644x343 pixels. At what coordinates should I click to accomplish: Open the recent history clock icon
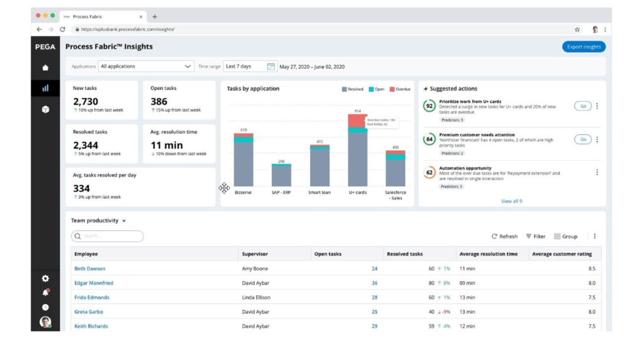pyautogui.click(x=45, y=307)
